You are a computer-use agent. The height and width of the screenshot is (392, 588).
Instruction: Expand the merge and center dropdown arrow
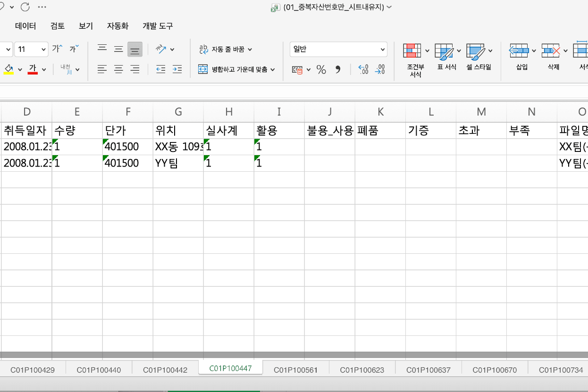[x=273, y=70]
